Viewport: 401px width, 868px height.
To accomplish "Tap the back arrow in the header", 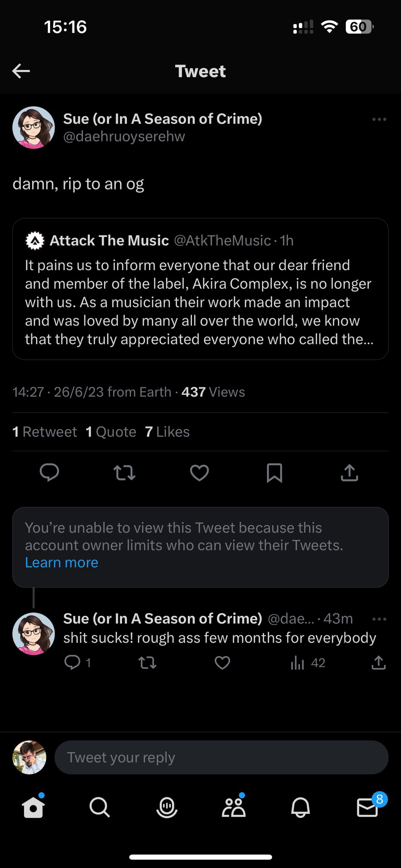I will pos(21,71).
